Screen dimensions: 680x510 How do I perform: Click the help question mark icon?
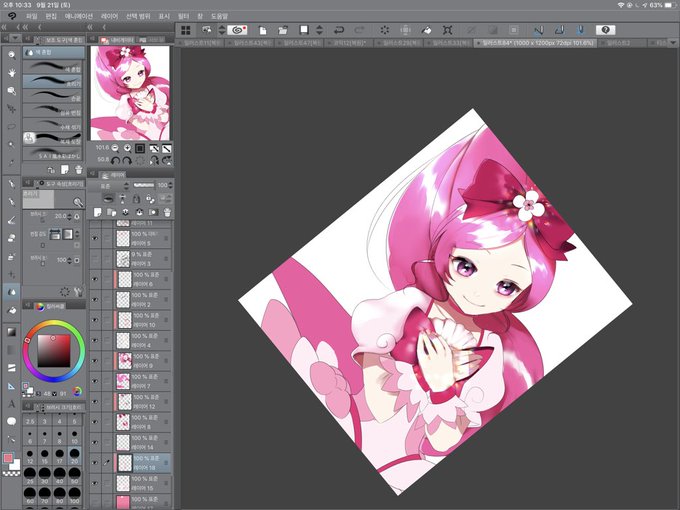point(605,30)
